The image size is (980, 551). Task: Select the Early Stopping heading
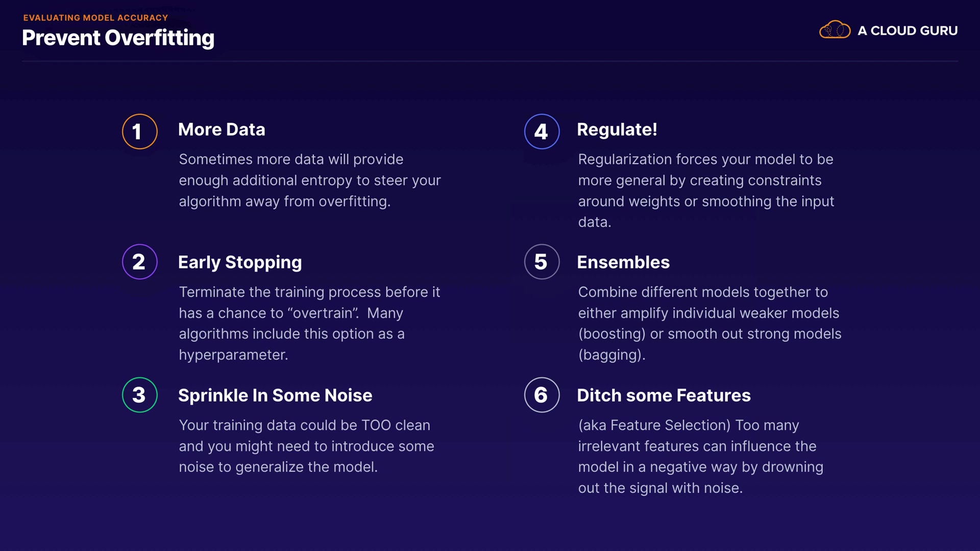coord(240,262)
